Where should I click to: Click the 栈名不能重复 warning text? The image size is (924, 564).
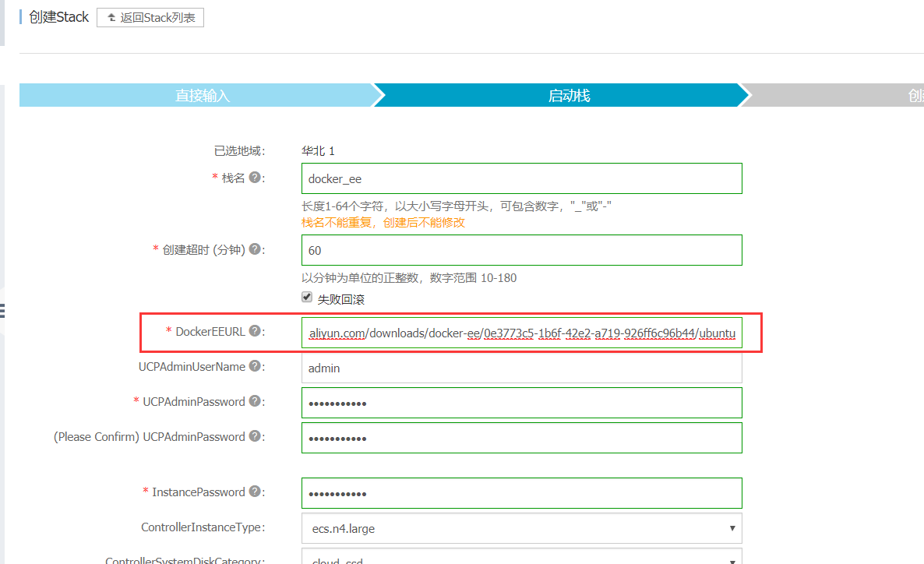[x=383, y=223]
